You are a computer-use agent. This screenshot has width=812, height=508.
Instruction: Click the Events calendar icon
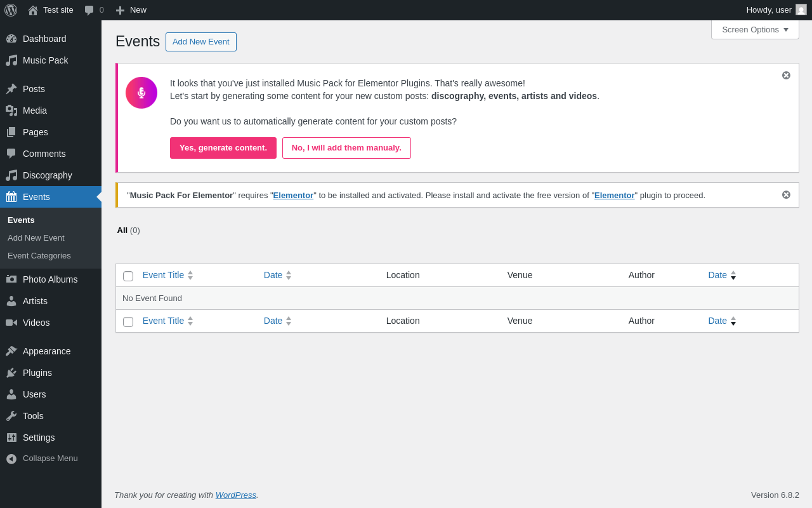point(11,197)
